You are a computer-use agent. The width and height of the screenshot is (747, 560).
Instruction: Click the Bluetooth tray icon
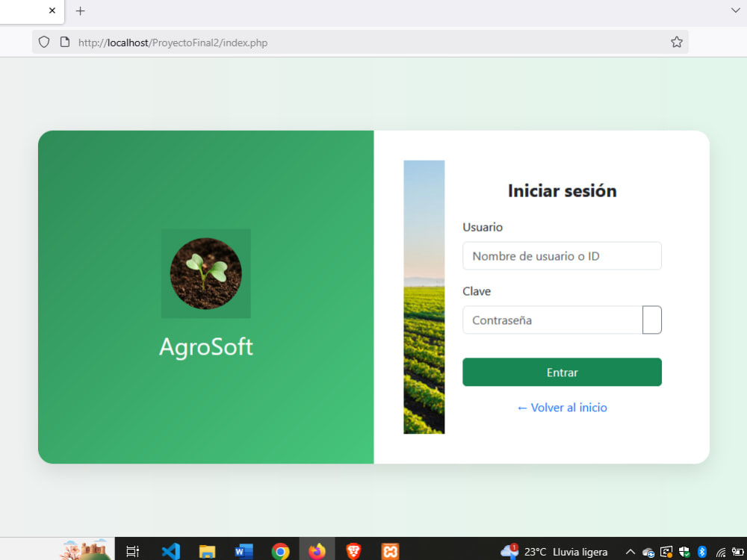click(x=701, y=552)
